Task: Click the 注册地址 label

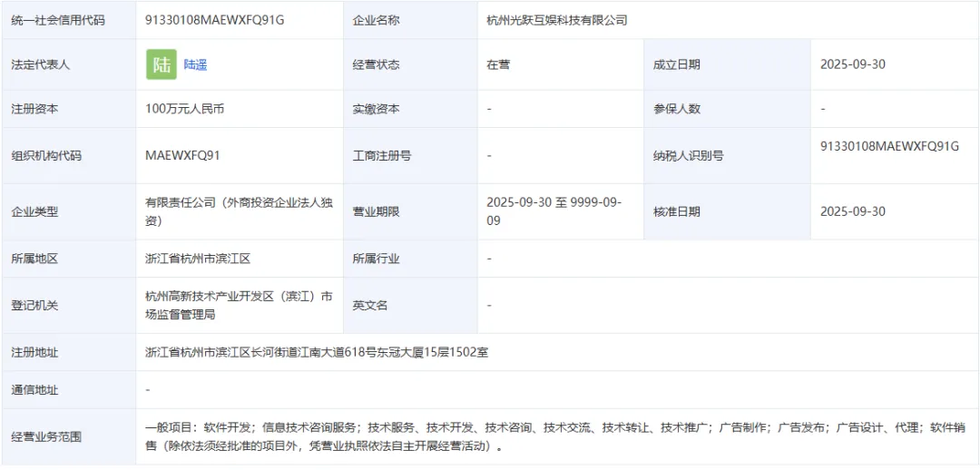Action: [35, 352]
